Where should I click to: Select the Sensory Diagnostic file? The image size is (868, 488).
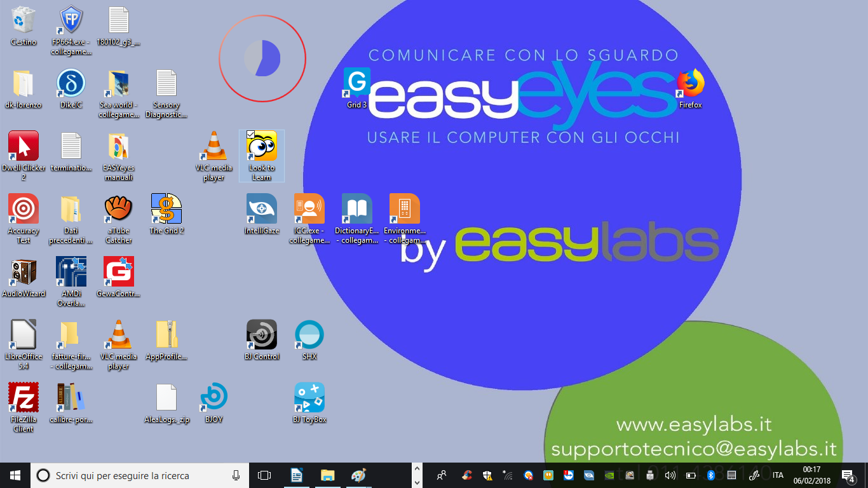pyautogui.click(x=166, y=93)
